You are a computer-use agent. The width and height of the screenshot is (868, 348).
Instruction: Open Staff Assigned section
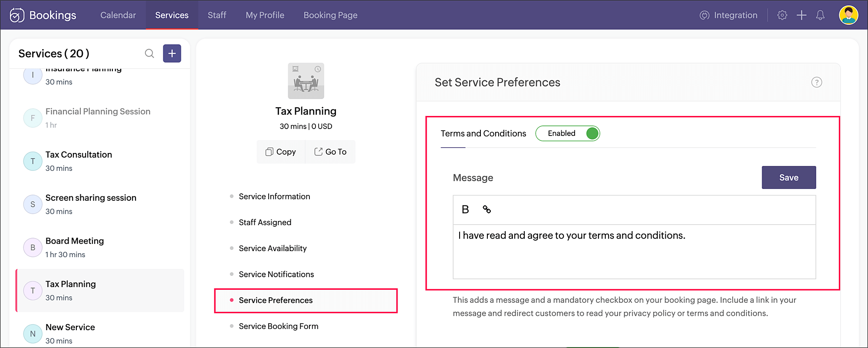click(x=265, y=222)
